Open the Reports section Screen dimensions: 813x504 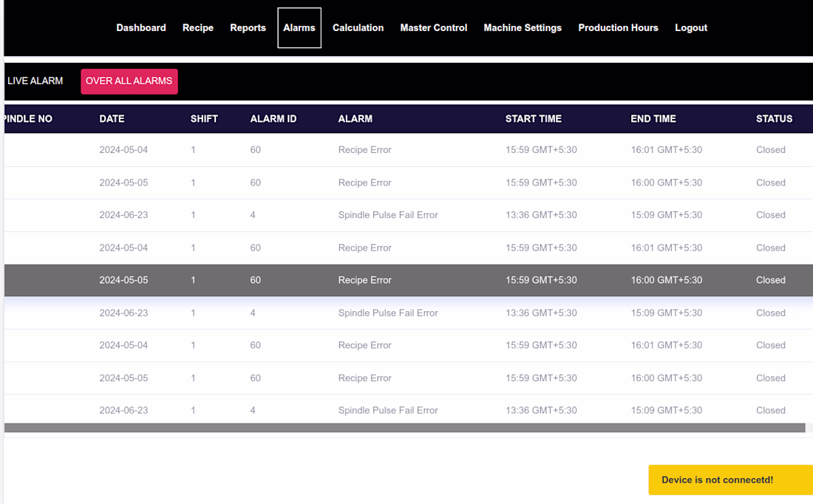(248, 28)
